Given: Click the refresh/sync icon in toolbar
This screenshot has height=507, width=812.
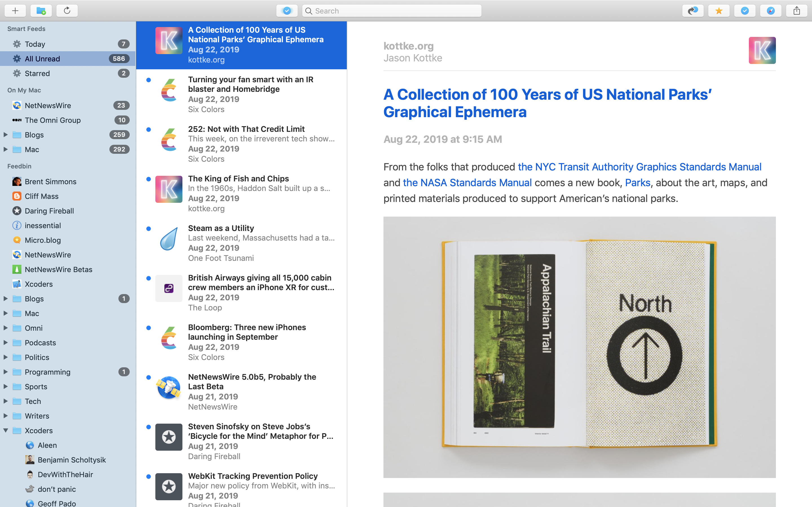Looking at the screenshot, I should 66,10.
